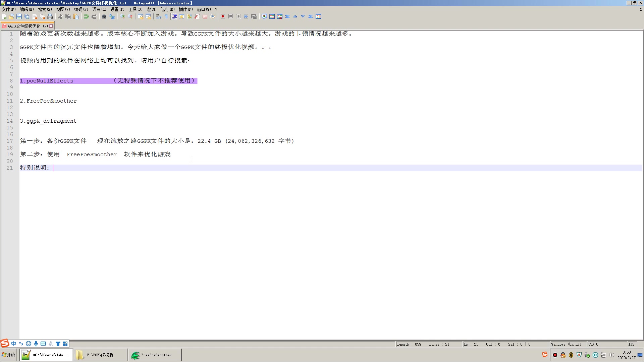Cut selection with the scissors icon
This screenshot has width=644, height=362.
[60, 16]
